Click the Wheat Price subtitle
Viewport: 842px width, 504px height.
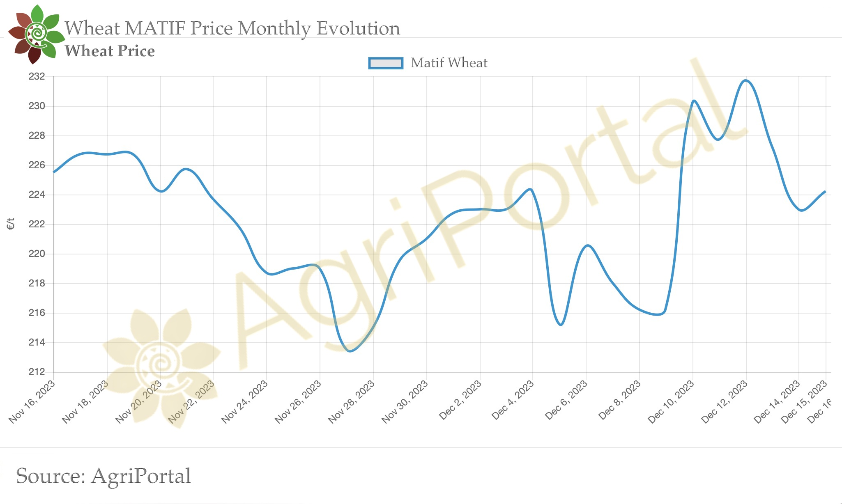[110, 51]
